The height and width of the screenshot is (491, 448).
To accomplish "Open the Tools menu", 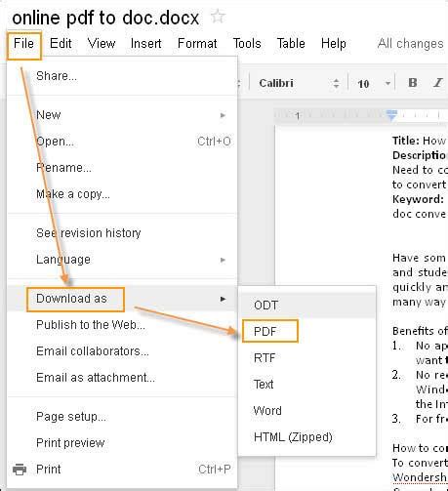I will pyautogui.click(x=247, y=44).
